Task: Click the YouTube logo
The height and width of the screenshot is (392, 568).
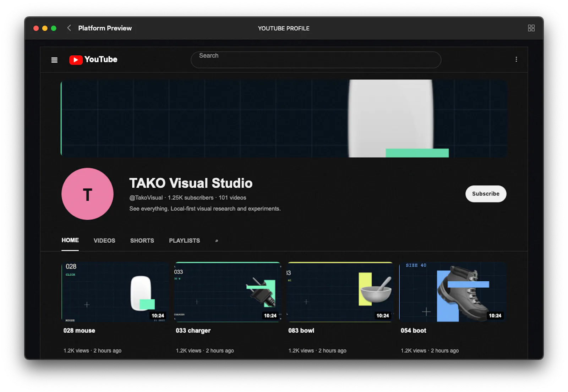Action: [93, 60]
